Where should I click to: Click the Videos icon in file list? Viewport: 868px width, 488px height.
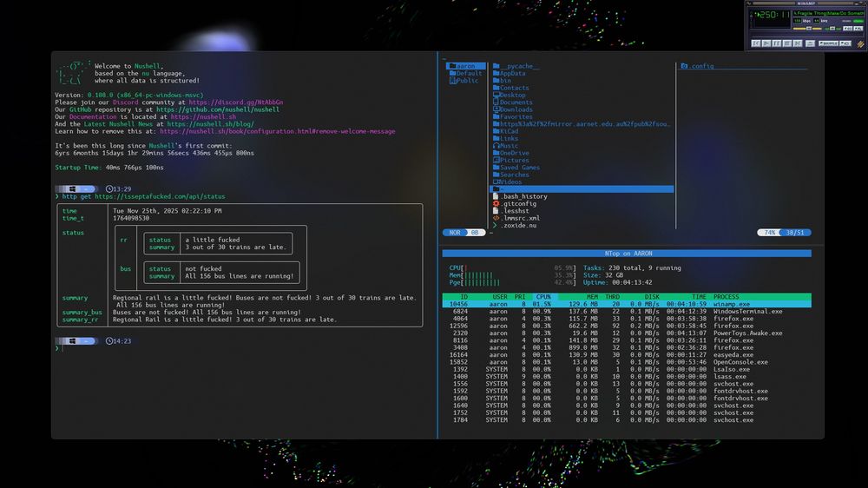(x=496, y=181)
